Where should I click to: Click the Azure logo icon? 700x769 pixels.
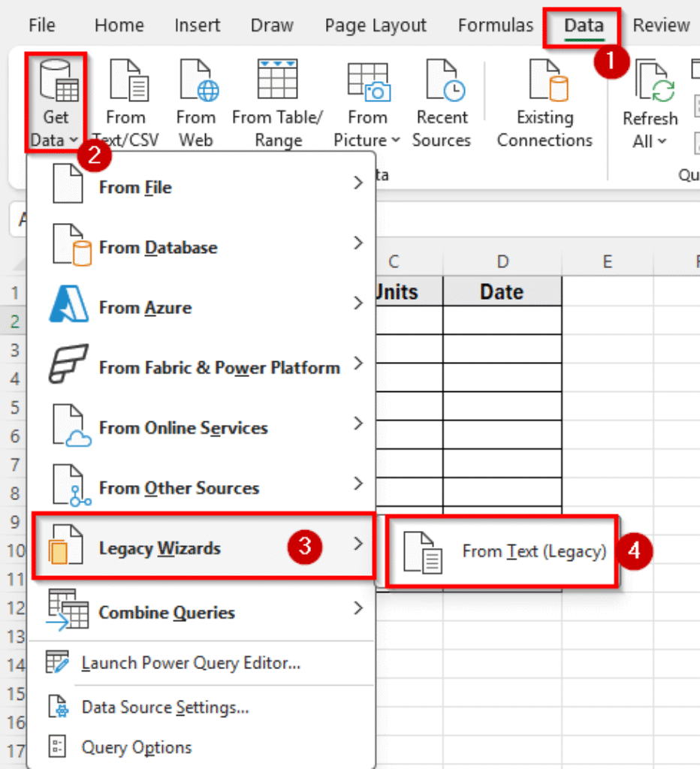[x=69, y=303]
